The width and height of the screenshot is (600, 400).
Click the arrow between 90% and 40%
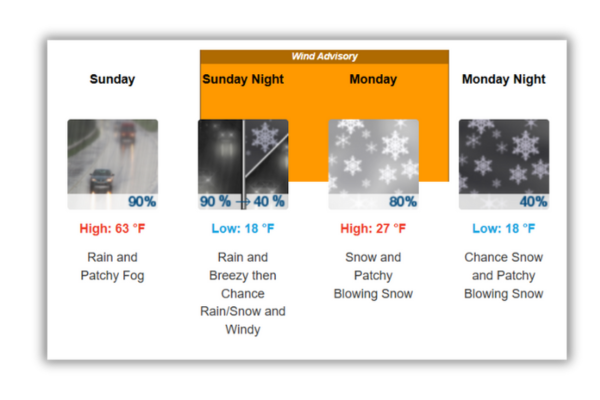pyautogui.click(x=242, y=201)
